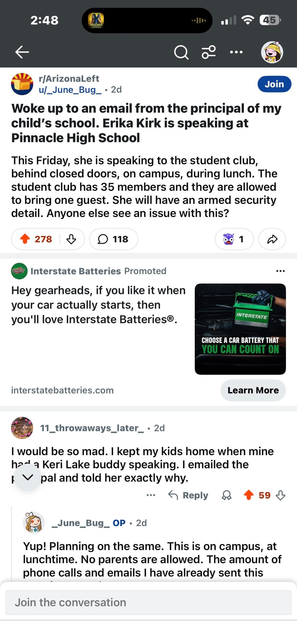
Task: Downvote the Erika Kirk post
Action: (71, 239)
